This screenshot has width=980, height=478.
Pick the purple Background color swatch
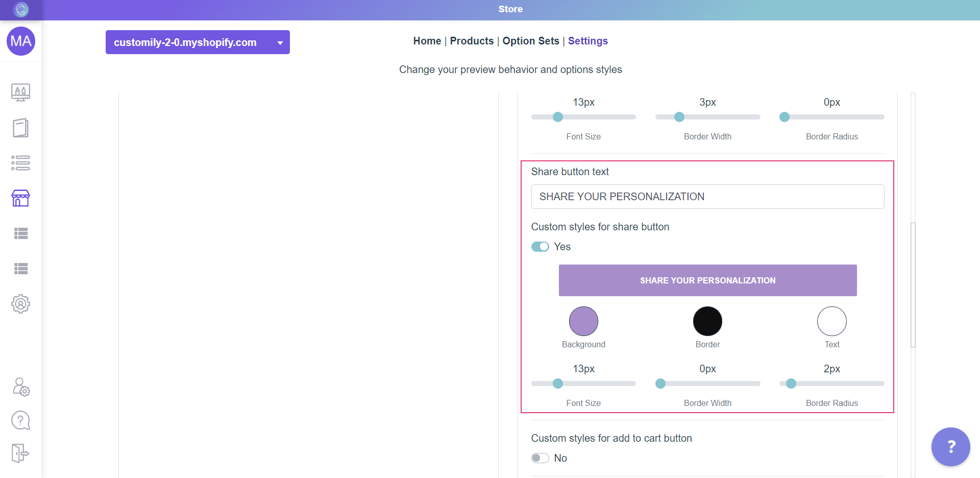583,321
